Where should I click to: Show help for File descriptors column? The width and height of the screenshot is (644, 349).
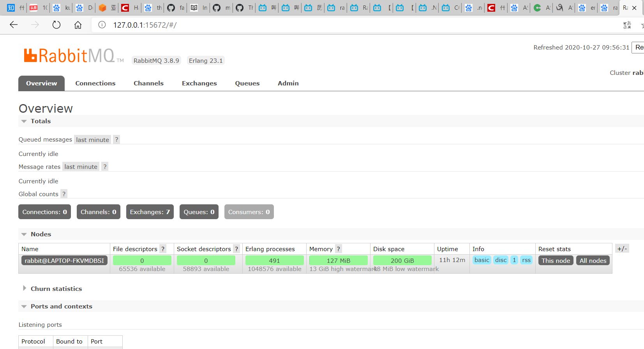(163, 249)
